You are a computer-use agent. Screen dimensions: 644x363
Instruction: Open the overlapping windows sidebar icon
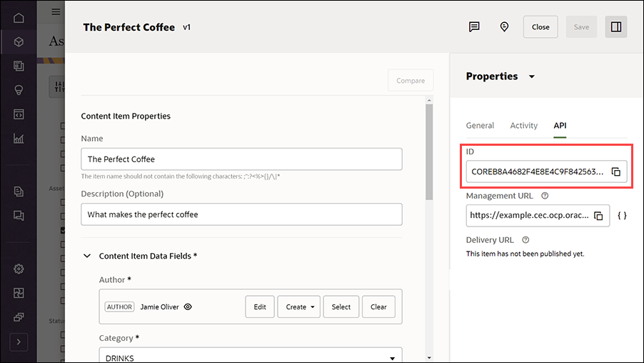19,317
